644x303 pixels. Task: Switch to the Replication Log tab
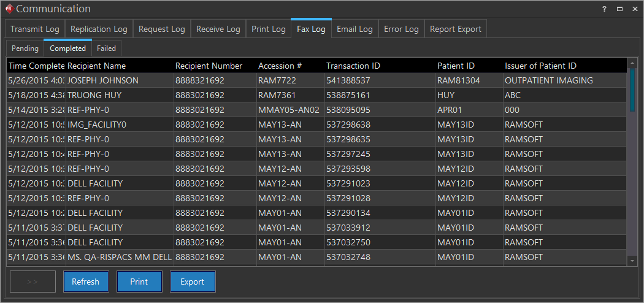99,29
